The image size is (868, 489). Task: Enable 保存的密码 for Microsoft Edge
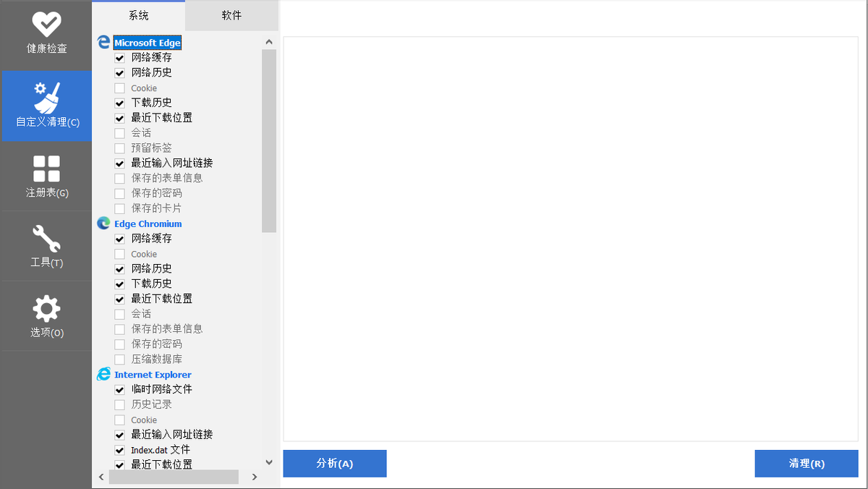point(119,193)
